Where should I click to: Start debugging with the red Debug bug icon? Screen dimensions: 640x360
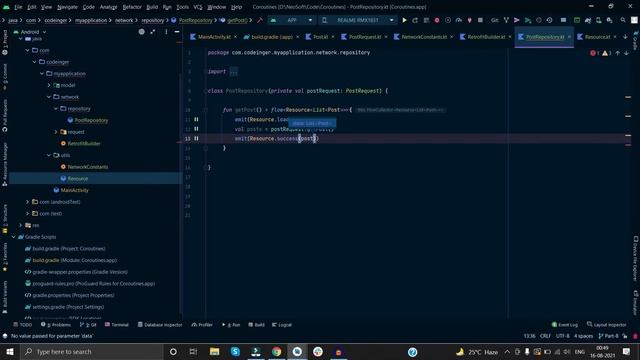click(x=437, y=20)
